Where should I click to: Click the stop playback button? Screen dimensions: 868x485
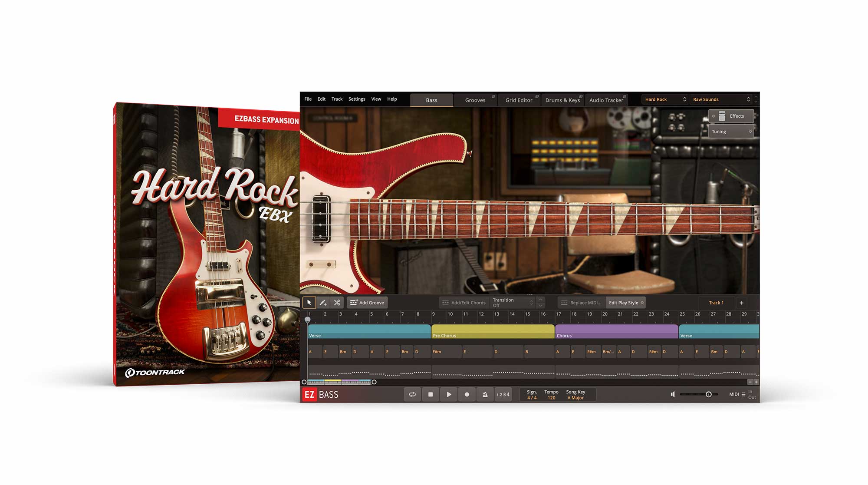coord(431,394)
